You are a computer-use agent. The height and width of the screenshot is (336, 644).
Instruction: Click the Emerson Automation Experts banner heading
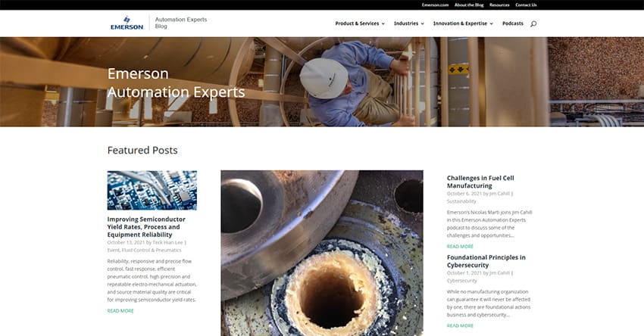point(177,83)
